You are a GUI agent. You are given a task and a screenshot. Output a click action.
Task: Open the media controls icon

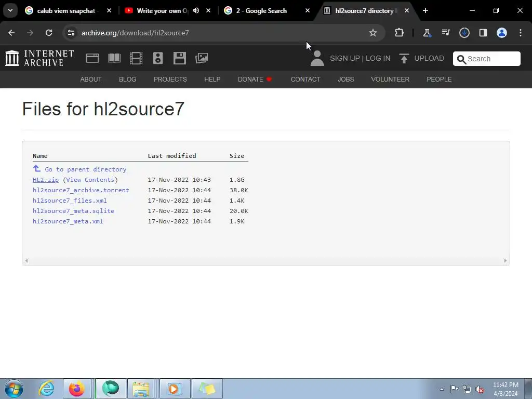[x=446, y=33]
